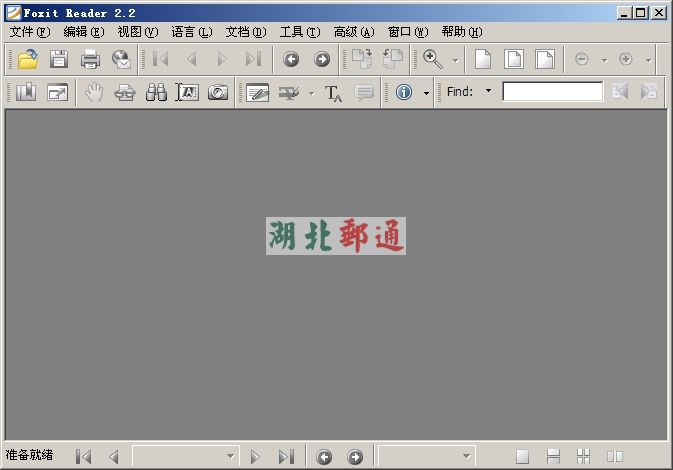Image resolution: width=673 pixels, height=470 pixels.
Task: Go to previous page in top toolbar
Action: [192, 59]
